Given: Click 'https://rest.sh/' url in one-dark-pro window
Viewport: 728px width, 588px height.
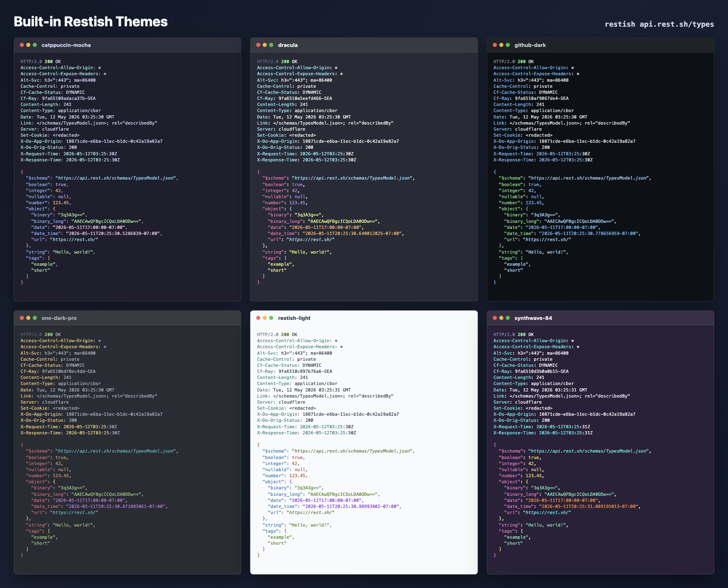Looking at the screenshot, I should point(74,512).
